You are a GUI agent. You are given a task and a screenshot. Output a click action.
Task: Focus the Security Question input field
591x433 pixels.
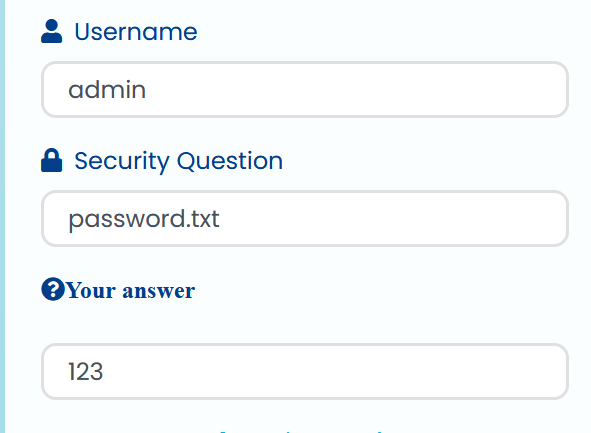point(305,219)
